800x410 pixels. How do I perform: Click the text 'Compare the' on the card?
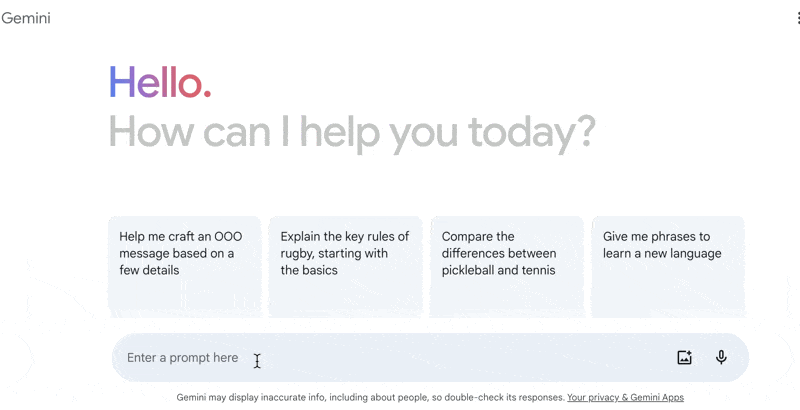point(478,237)
